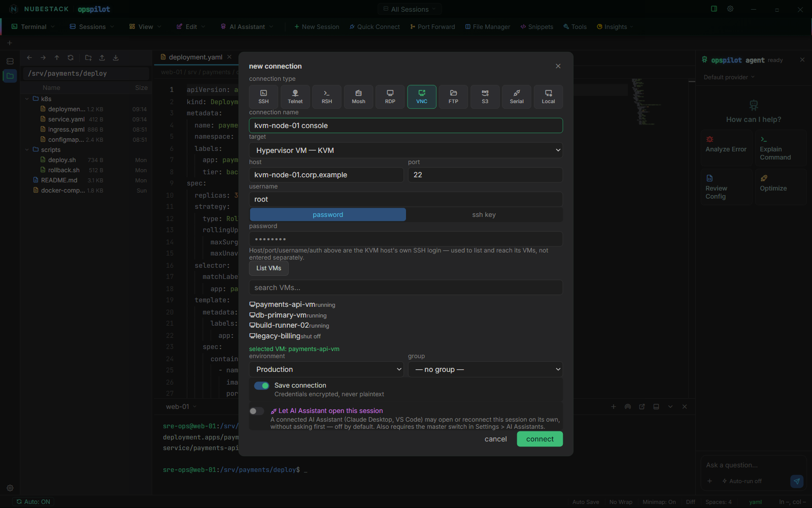The image size is (812, 508).
Task: Select the Serial connection type
Action: [517, 97]
